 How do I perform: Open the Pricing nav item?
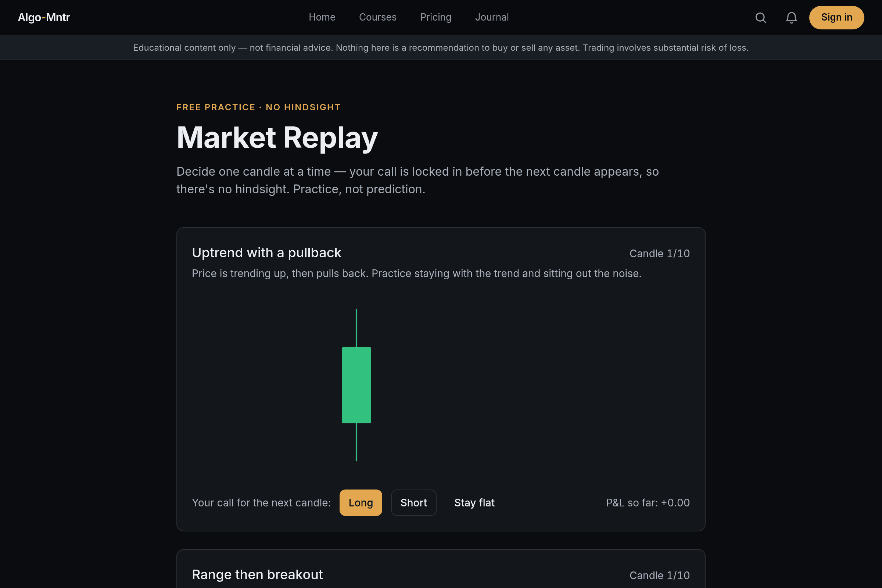[x=435, y=17]
